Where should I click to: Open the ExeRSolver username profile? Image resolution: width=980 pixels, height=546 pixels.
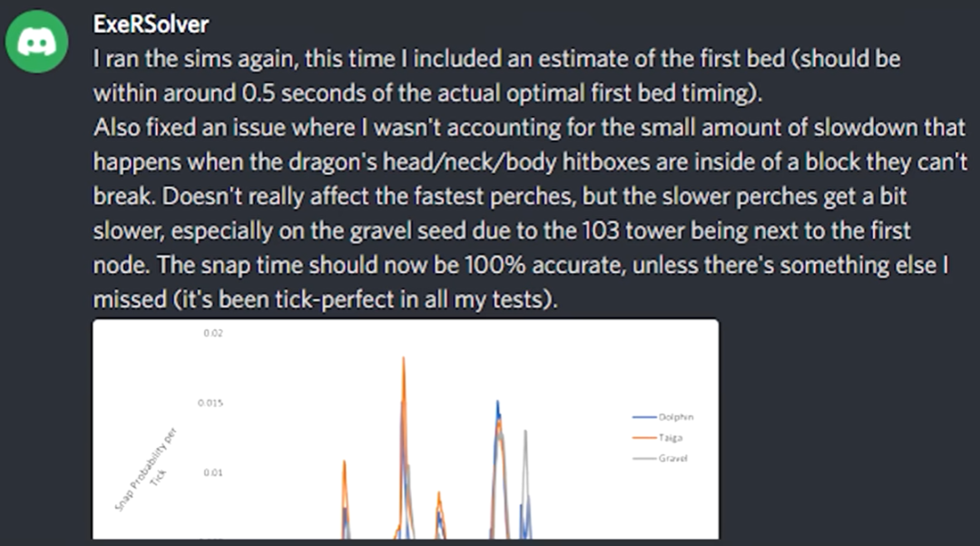pos(151,24)
